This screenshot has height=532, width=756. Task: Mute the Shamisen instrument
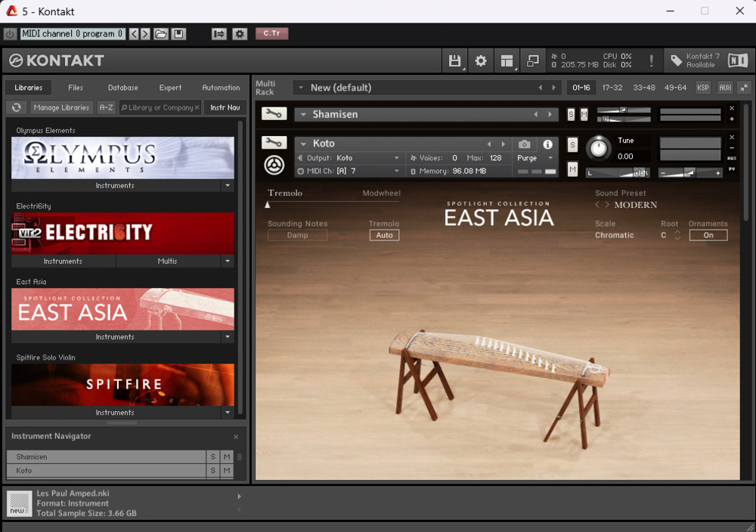(584, 114)
